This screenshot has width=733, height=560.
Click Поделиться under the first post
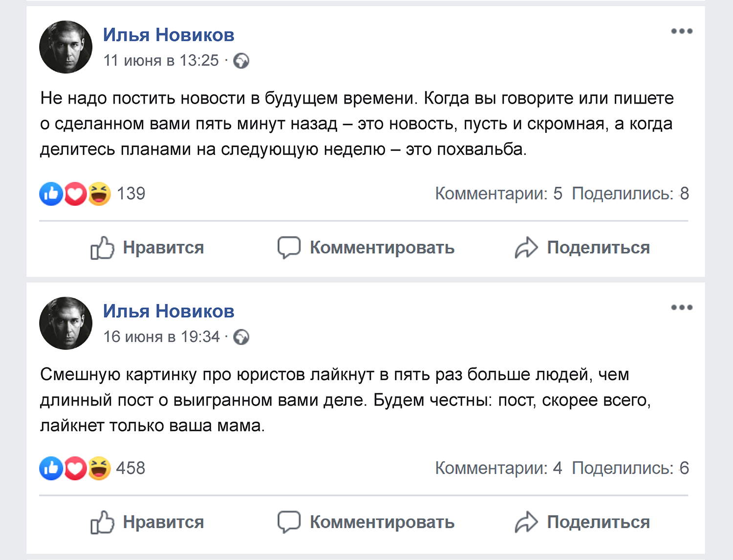(x=582, y=248)
